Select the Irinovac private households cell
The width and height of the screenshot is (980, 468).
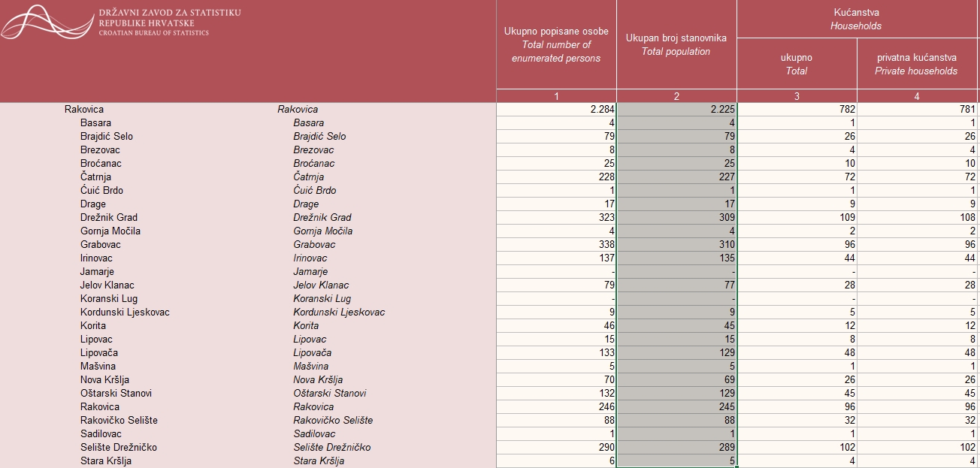pyautogui.click(x=917, y=258)
